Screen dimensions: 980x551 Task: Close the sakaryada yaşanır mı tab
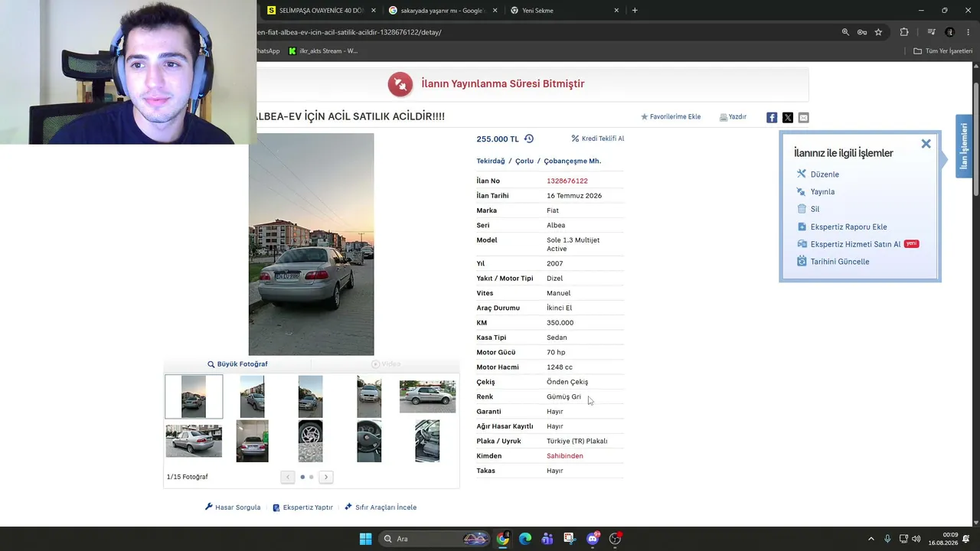pos(495,10)
